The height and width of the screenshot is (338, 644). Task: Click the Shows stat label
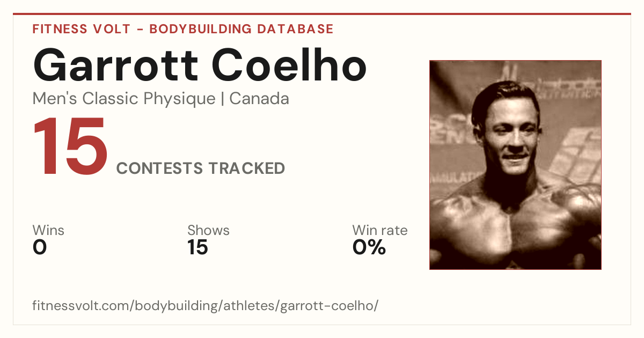click(x=208, y=230)
